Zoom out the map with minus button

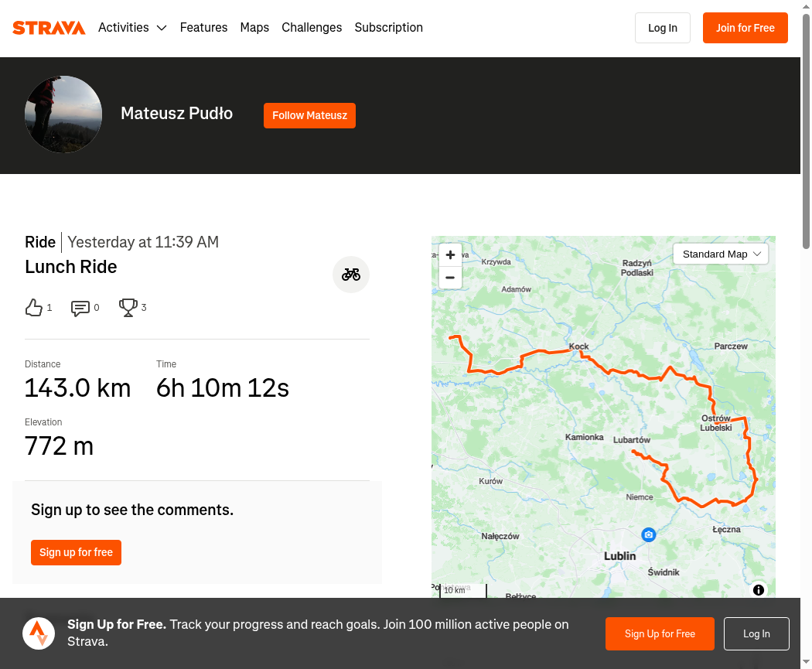[x=450, y=278]
